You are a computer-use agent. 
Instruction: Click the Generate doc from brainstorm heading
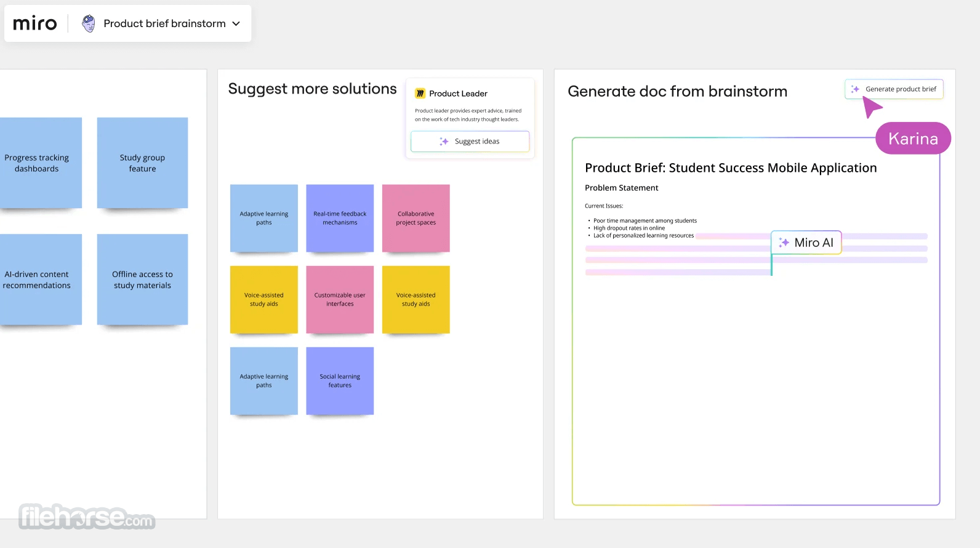[677, 91]
